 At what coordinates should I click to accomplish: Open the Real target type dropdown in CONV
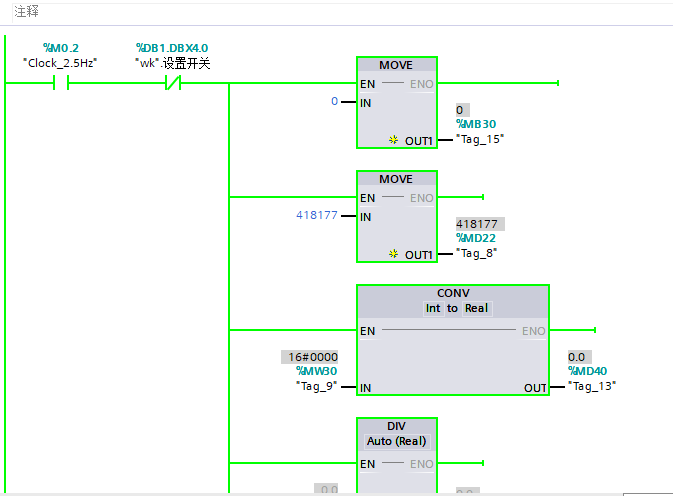pyautogui.click(x=477, y=308)
